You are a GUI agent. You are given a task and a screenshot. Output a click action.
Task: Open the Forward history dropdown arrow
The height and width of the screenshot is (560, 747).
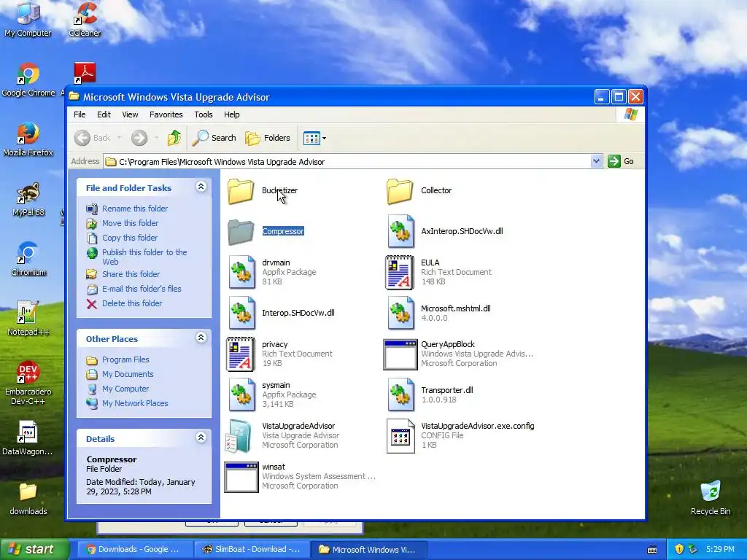[x=156, y=138]
